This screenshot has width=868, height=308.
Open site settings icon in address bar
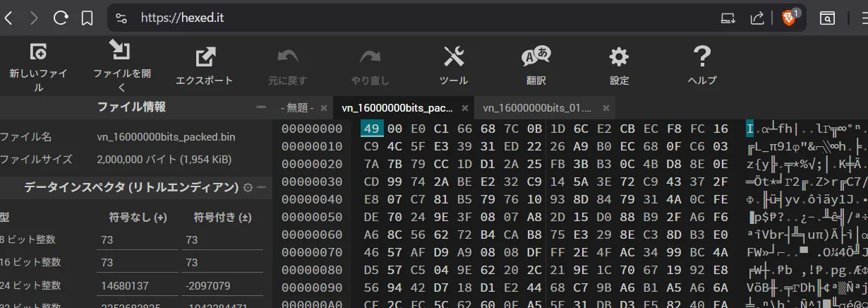tap(121, 18)
